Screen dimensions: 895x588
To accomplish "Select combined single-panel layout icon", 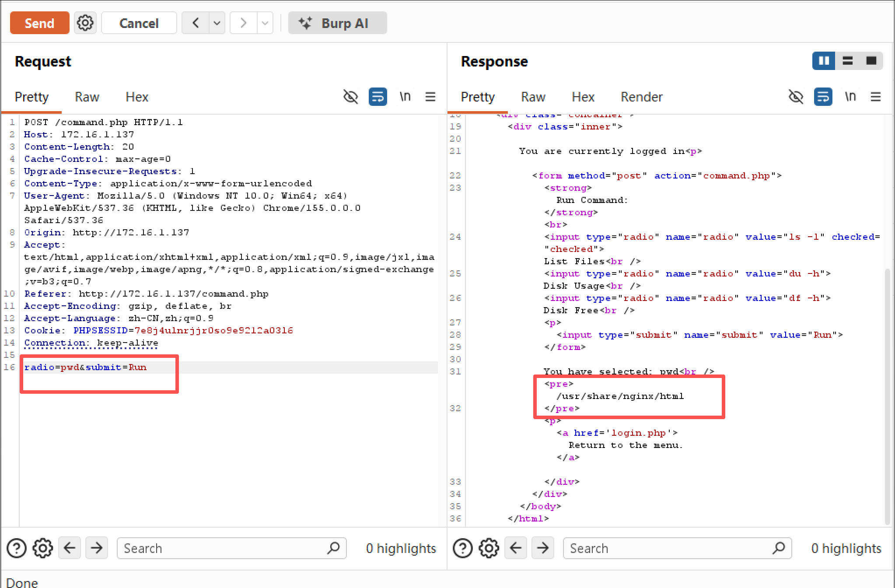I will (x=871, y=61).
